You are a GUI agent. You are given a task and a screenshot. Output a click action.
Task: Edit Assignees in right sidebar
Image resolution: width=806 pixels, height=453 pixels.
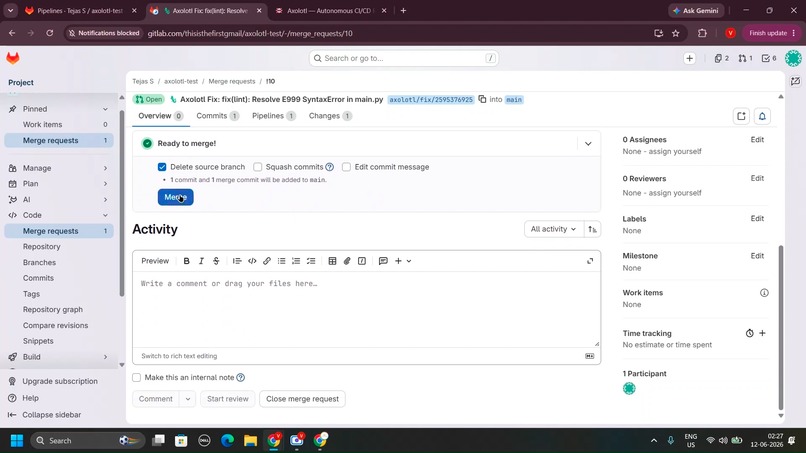757,139
